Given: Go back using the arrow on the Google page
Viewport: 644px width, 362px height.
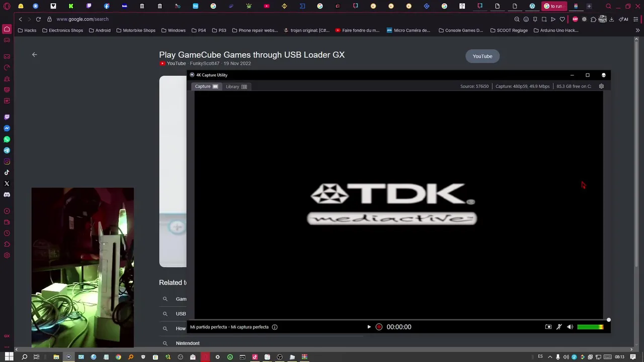Looking at the screenshot, I should click(x=35, y=54).
